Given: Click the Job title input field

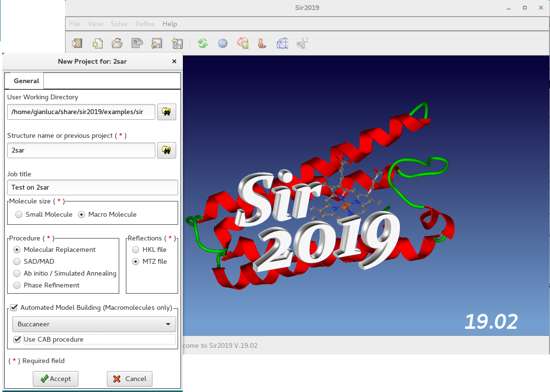Looking at the screenshot, I should click(x=93, y=187).
